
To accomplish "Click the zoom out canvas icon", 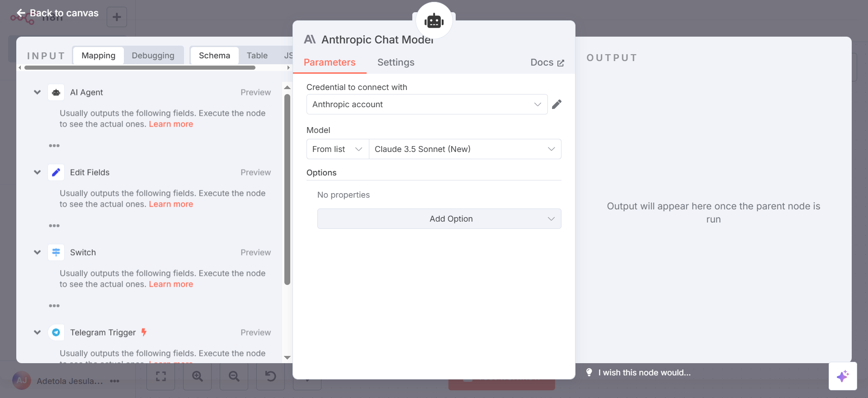I will (x=234, y=376).
